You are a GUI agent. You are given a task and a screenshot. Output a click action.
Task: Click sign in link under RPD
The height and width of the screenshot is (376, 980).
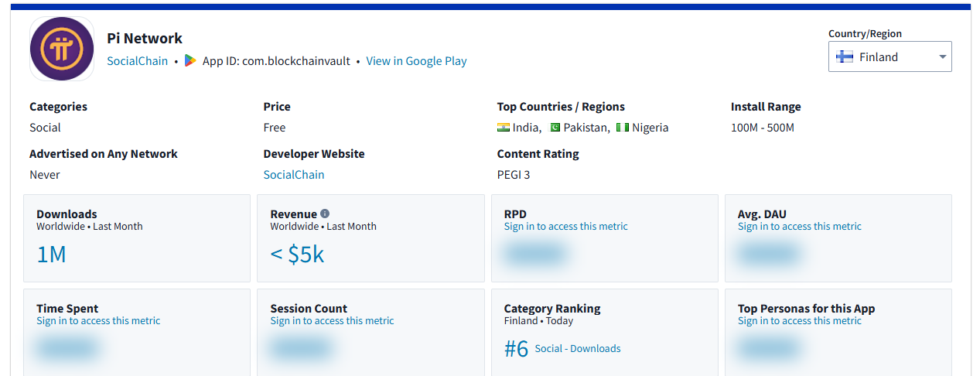click(x=565, y=227)
